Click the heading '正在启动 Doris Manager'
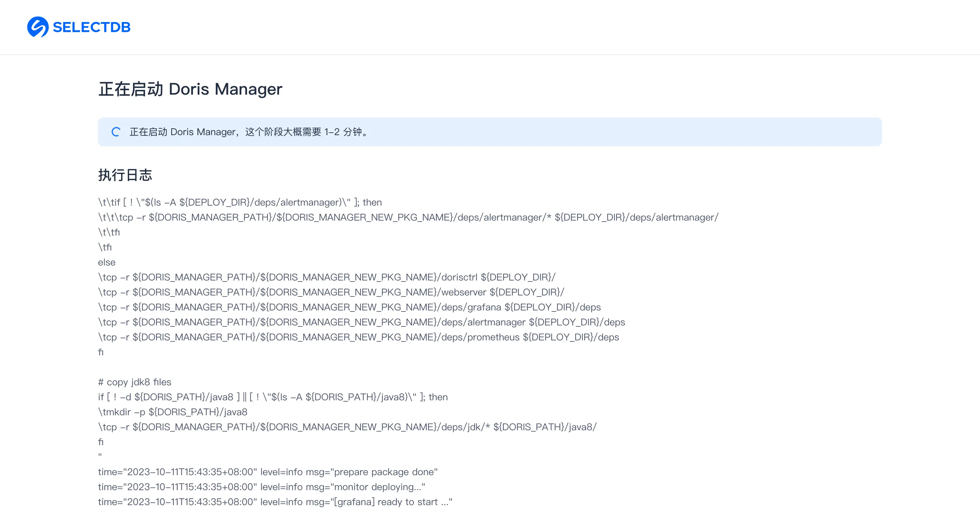This screenshot has height=531, width=980. pos(190,89)
